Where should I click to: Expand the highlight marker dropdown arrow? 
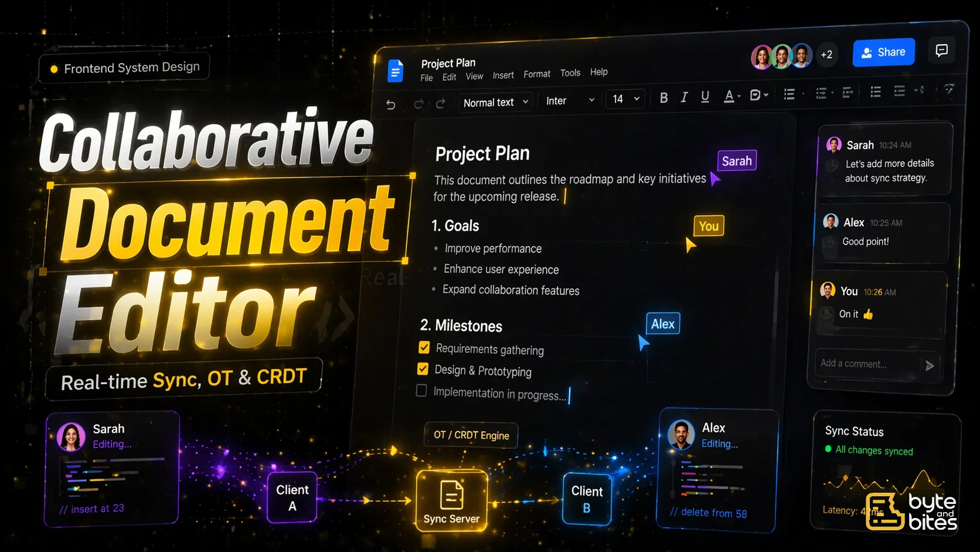click(x=766, y=95)
